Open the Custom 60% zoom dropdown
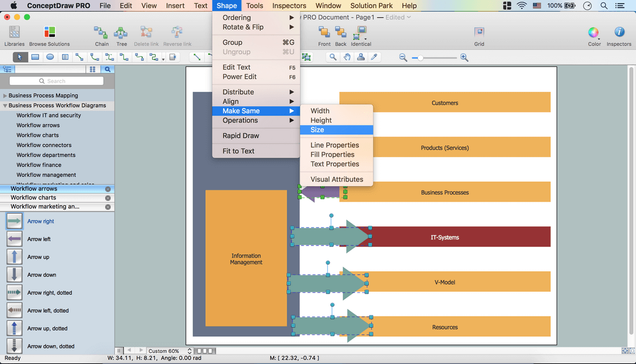This screenshot has height=364, width=636. [x=169, y=351]
